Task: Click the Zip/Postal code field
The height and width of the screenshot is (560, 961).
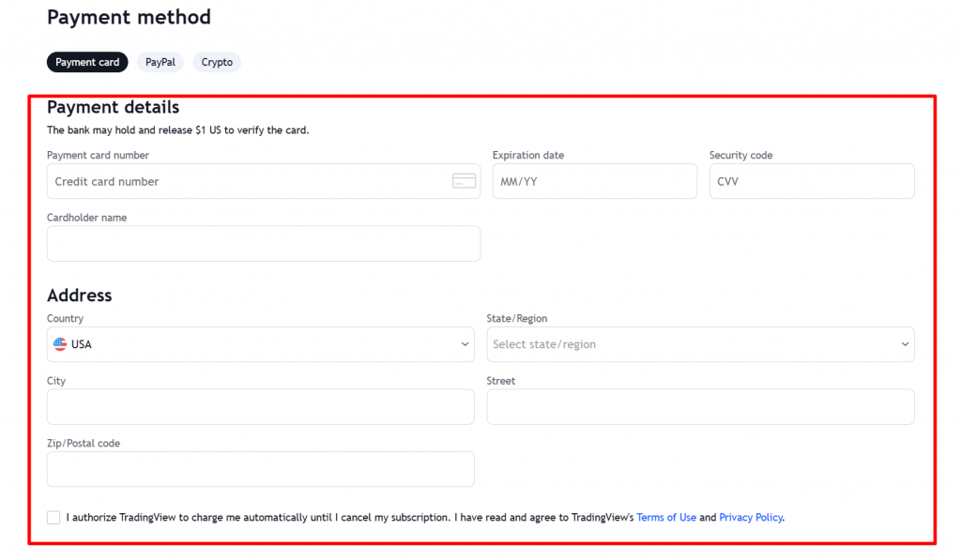Action: (x=261, y=469)
